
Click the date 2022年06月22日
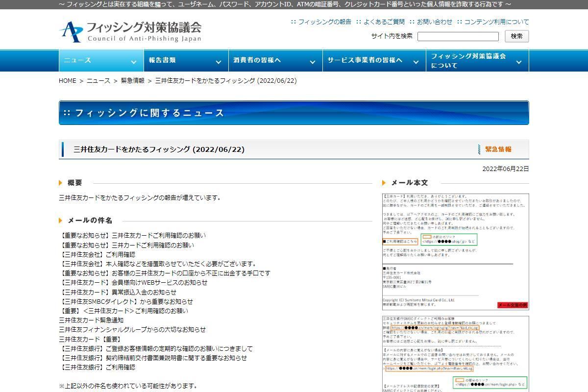[x=506, y=169]
